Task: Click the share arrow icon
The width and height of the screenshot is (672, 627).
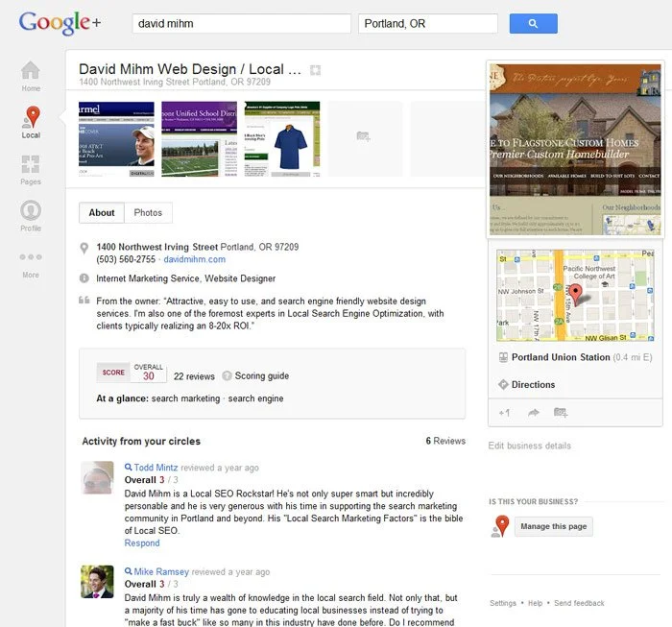Action: [x=534, y=413]
